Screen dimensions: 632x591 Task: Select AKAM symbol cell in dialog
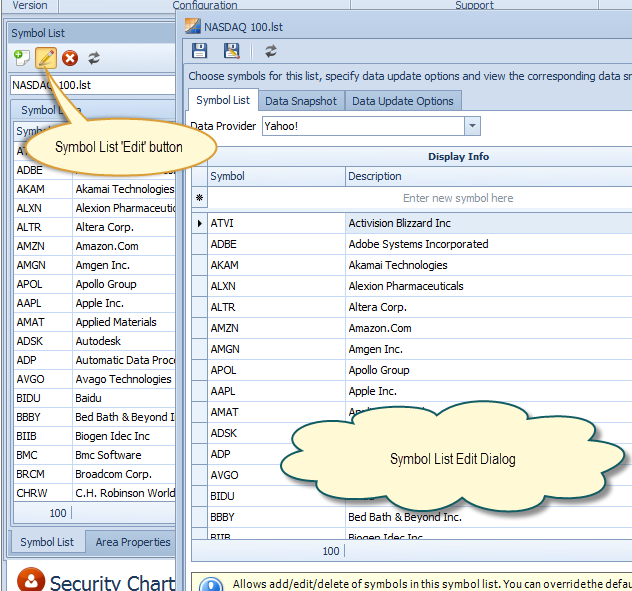[x=276, y=265]
